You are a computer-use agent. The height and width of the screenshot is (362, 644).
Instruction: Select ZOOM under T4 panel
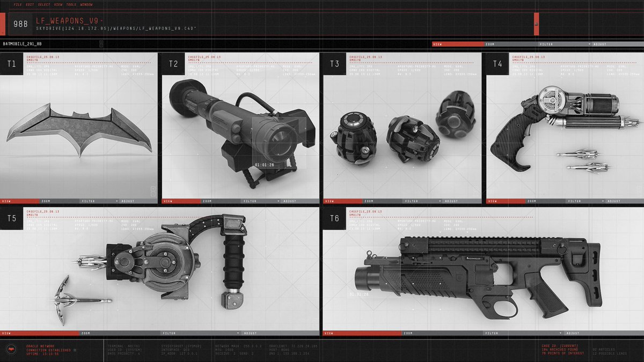(546, 201)
